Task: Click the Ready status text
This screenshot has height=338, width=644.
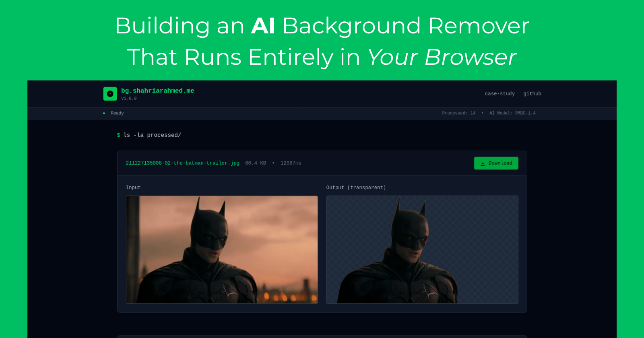Action: [x=117, y=113]
